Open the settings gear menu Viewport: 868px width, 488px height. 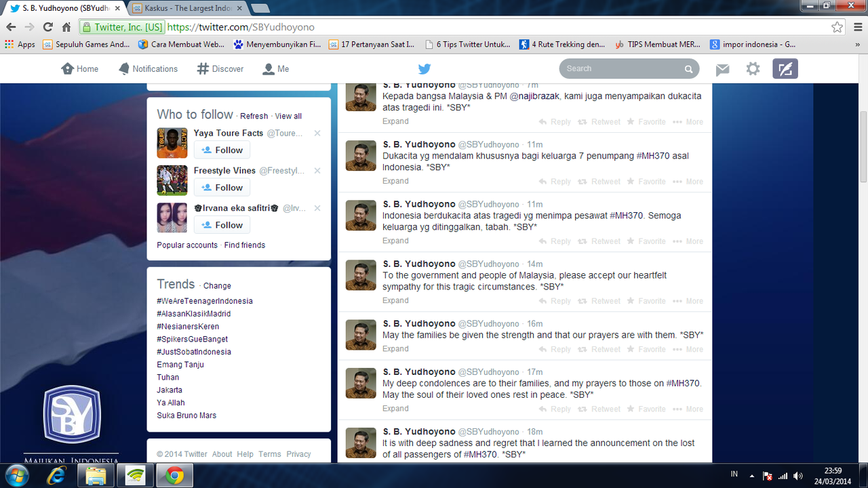click(x=753, y=68)
